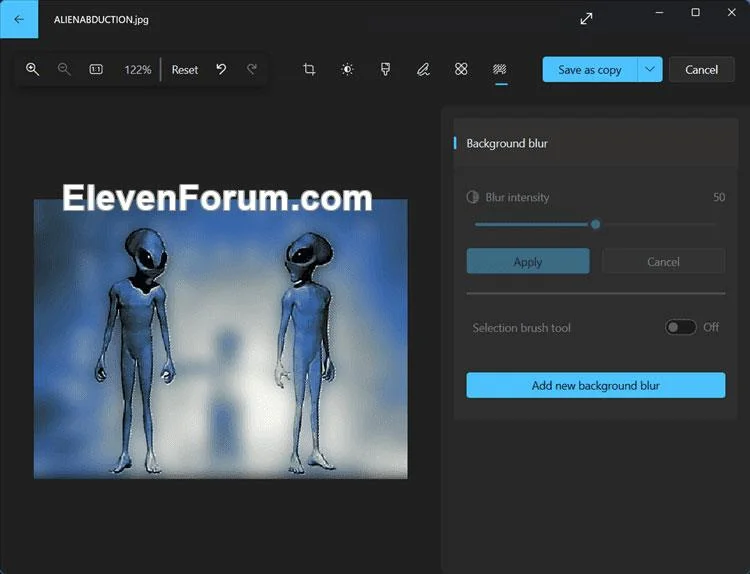Click the 122% zoom level value
This screenshot has width=750, height=574.
[x=138, y=70]
